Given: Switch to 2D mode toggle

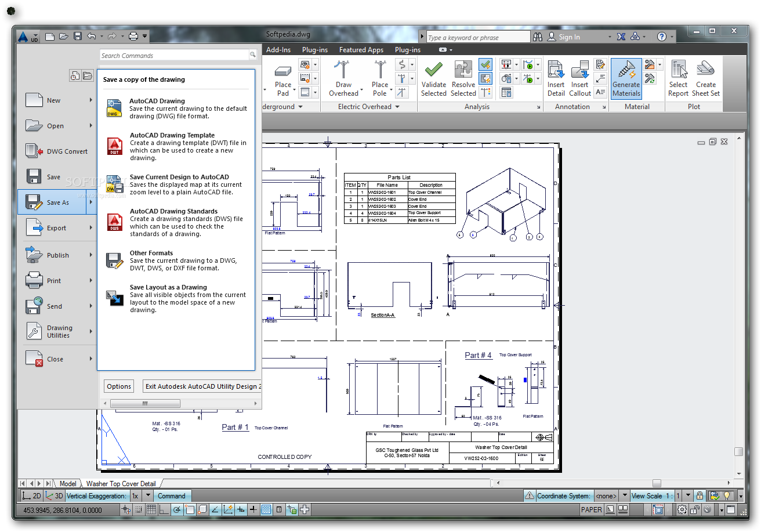Looking at the screenshot, I should pos(31,496).
